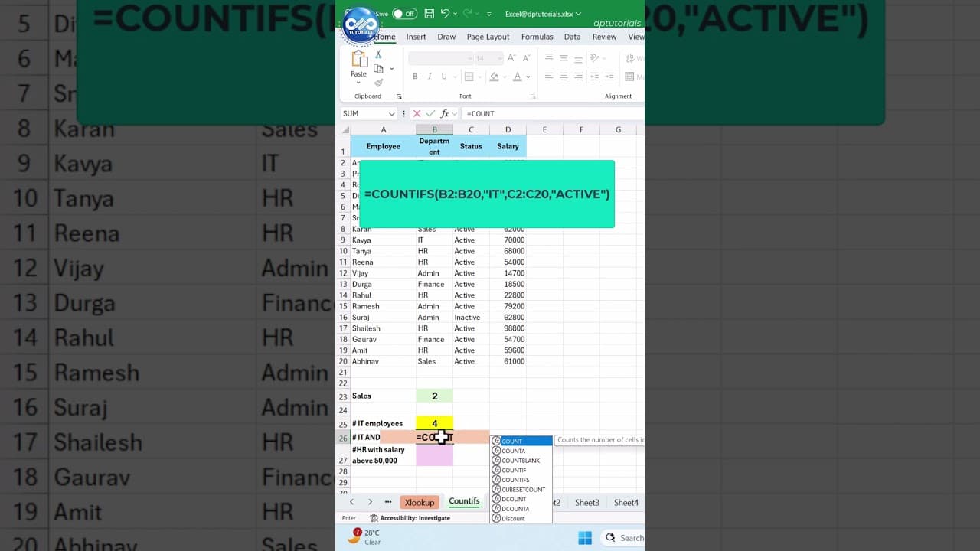Screen dimensions: 980x551
Task: Open the Border dropdown arrow
Action: coord(480,77)
